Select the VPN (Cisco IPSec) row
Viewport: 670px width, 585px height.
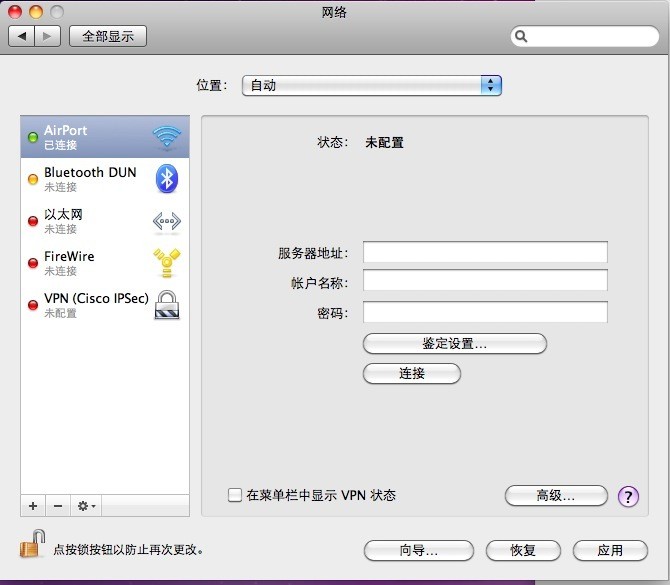tap(105, 305)
